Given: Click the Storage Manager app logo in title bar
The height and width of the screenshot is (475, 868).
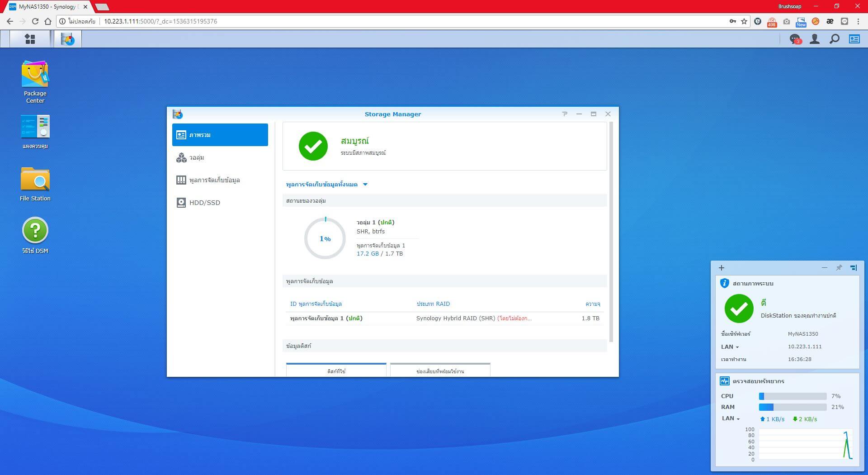Looking at the screenshot, I should coord(178,114).
